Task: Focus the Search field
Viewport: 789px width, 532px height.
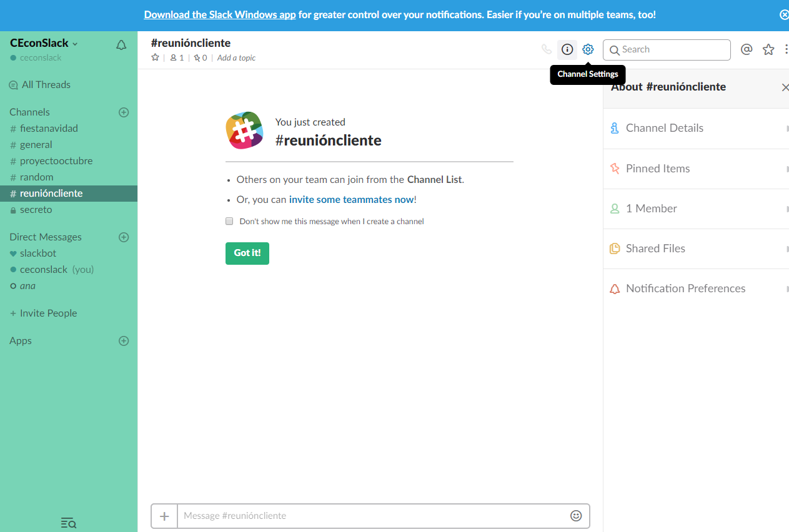Action: pos(667,50)
